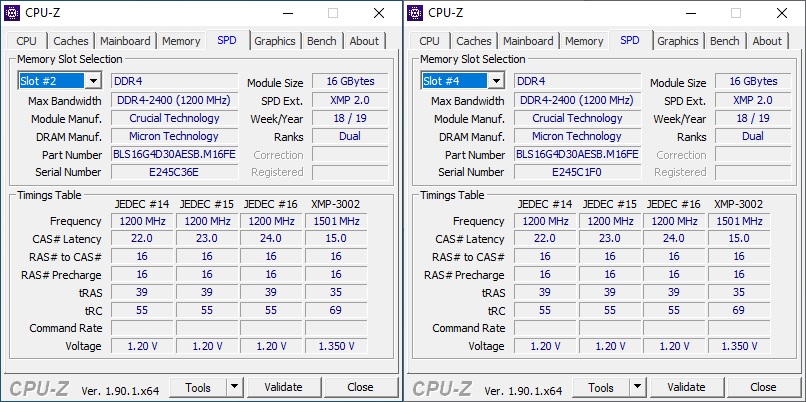Select the SPD tab in the right window
The width and height of the screenshot is (806, 402).
click(630, 40)
